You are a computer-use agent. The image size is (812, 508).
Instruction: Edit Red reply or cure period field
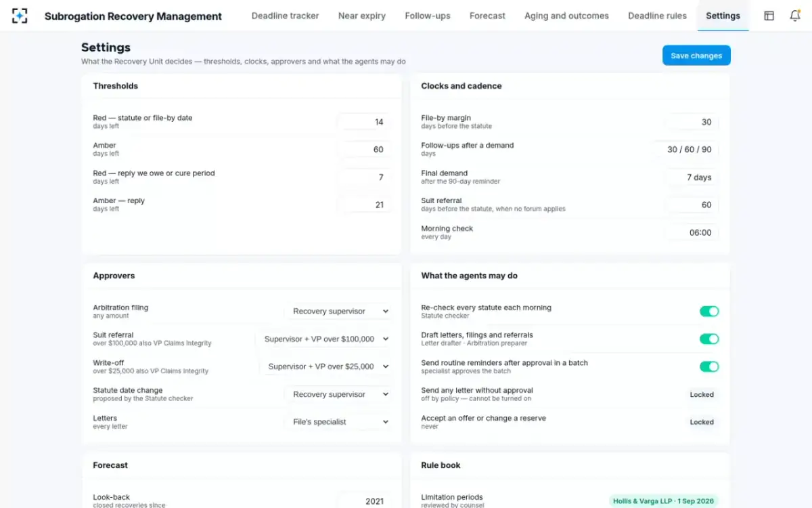(x=364, y=177)
